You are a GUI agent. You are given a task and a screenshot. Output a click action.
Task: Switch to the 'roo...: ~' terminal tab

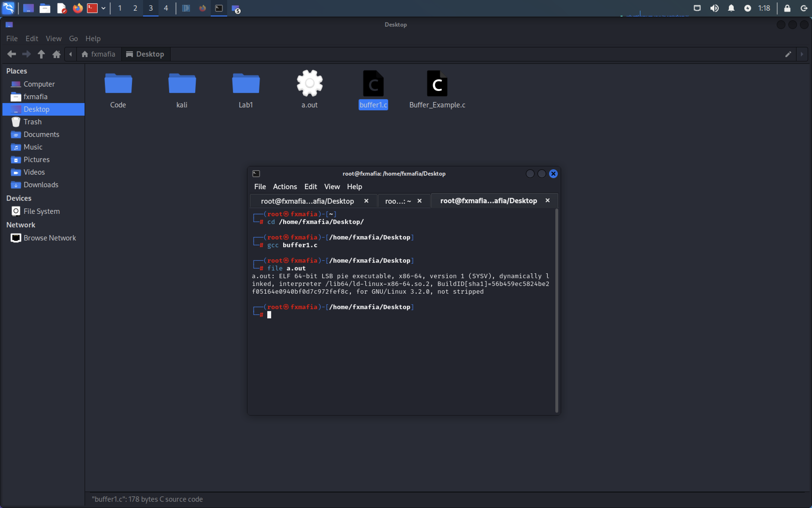(398, 201)
